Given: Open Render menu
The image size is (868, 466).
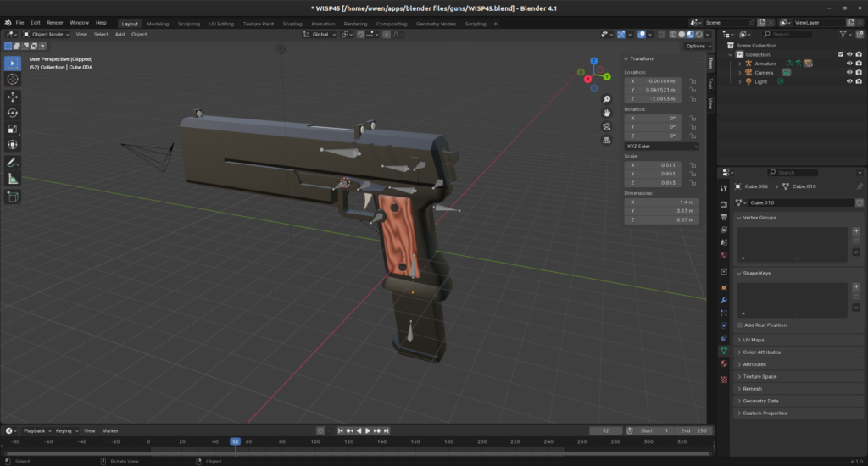Looking at the screenshot, I should (55, 23).
